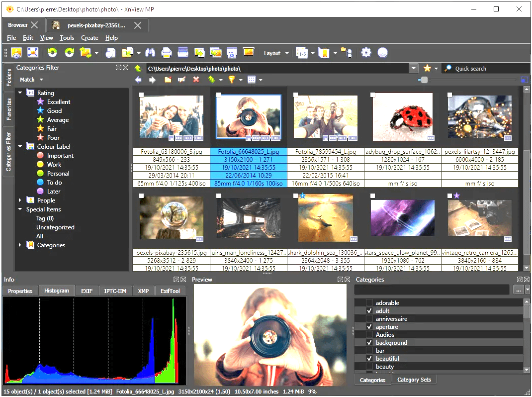Screen dimensions: 532x397
Task: Open the Category Sets tab
Action: (414, 380)
